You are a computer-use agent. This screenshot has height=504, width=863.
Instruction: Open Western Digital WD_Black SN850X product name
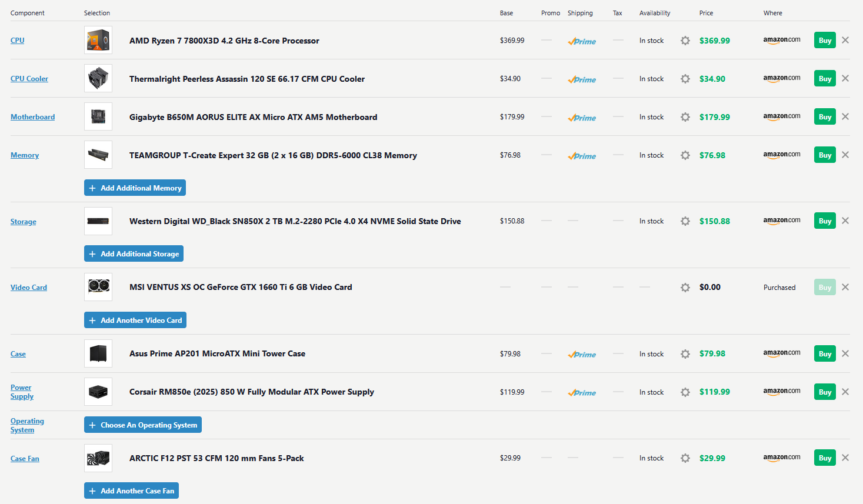pos(295,221)
